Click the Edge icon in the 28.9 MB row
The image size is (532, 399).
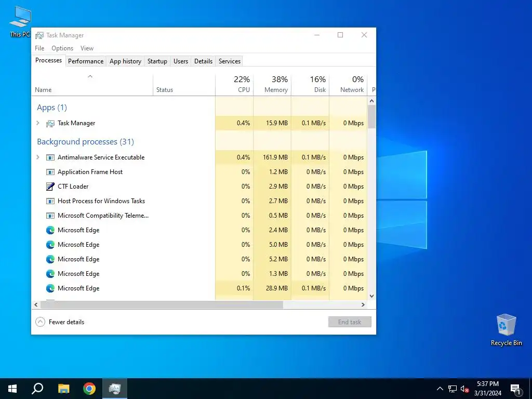[50, 288]
